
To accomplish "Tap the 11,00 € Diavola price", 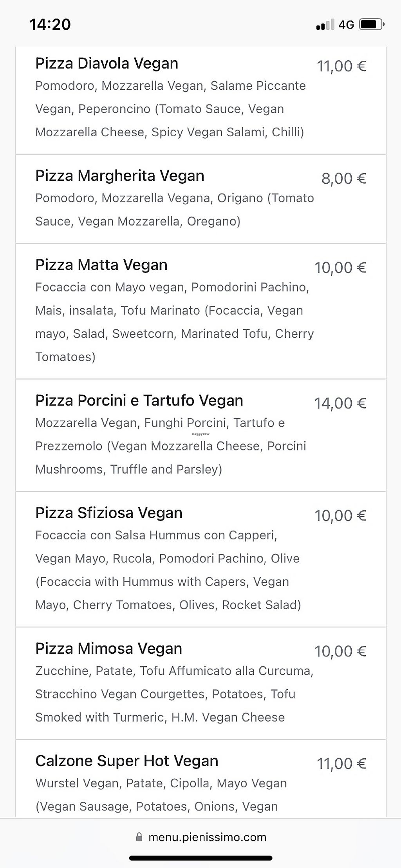I will (x=341, y=66).
